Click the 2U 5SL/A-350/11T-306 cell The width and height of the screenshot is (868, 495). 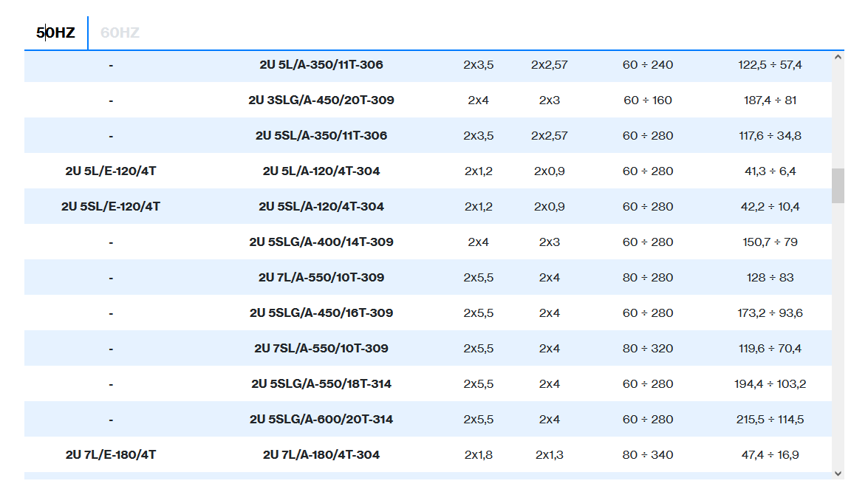tap(321, 135)
